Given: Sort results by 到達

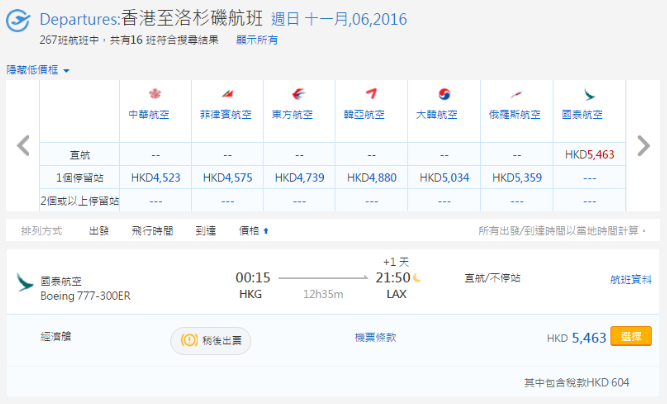Looking at the screenshot, I should [206, 231].
